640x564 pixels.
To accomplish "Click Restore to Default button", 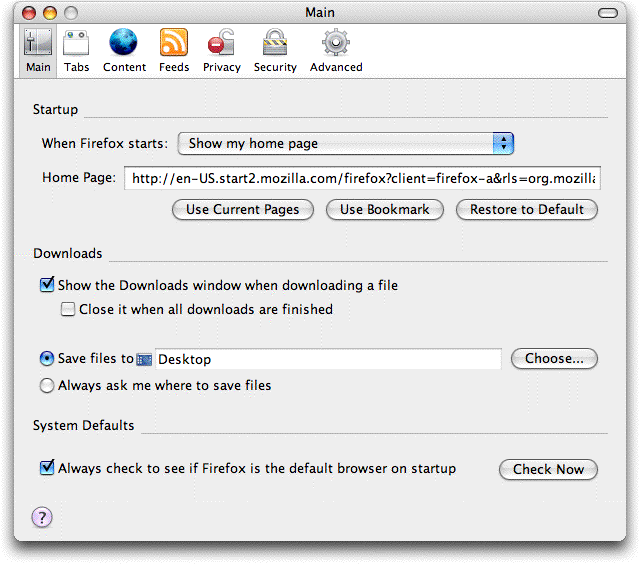I will click(x=527, y=210).
